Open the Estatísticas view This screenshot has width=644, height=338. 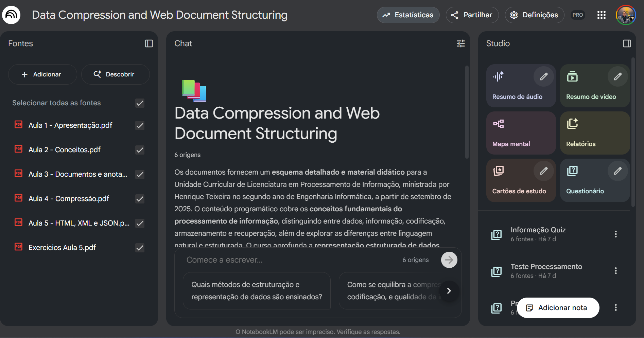tap(408, 15)
